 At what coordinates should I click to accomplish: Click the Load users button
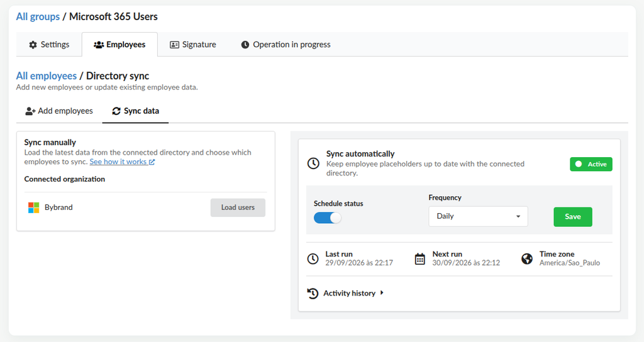238,207
